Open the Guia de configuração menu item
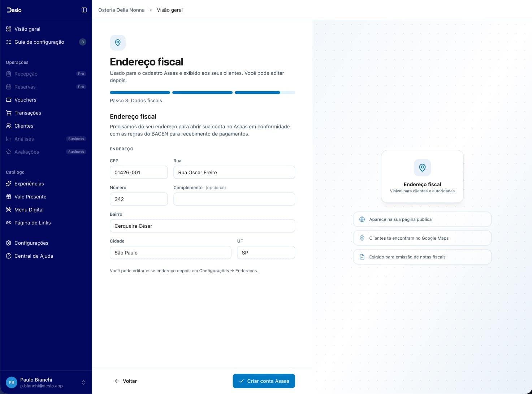 point(39,42)
